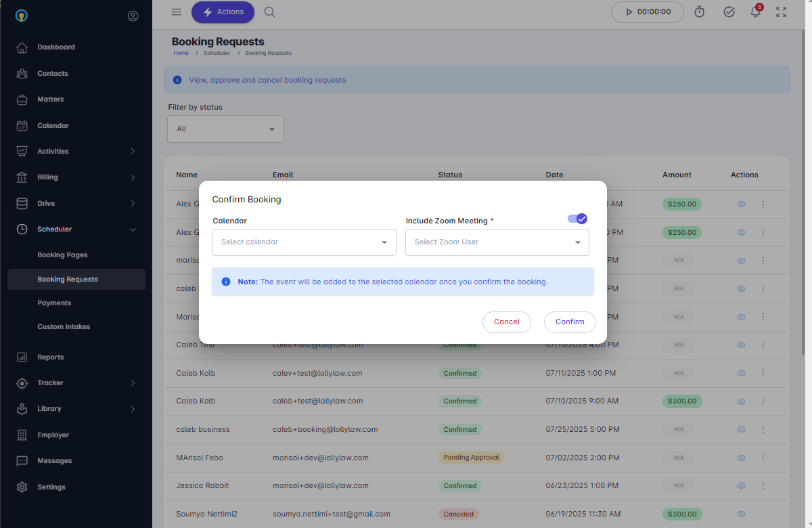Open notifications bell icon
Screen dimensions: 812x528
coord(756,12)
